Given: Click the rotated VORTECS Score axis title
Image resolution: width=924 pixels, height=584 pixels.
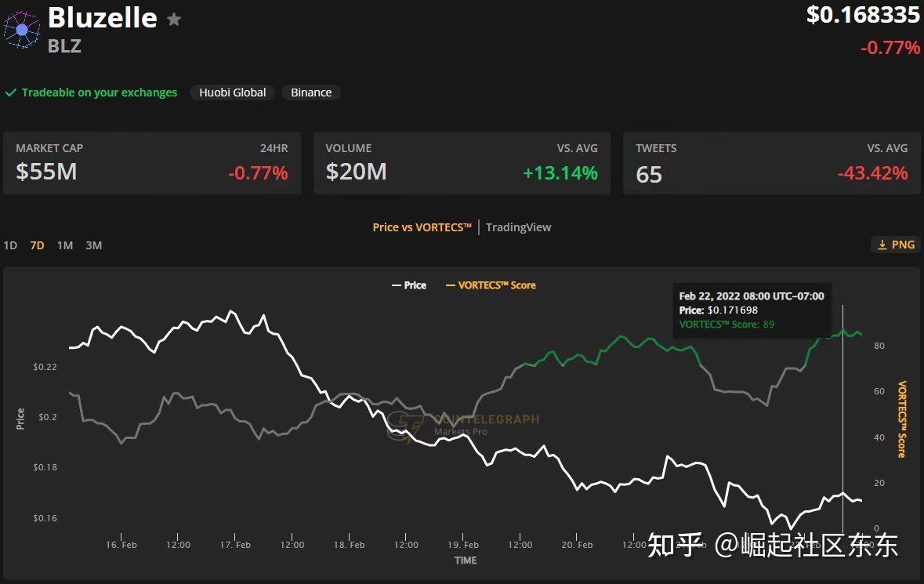Looking at the screenshot, I should pos(901,419).
